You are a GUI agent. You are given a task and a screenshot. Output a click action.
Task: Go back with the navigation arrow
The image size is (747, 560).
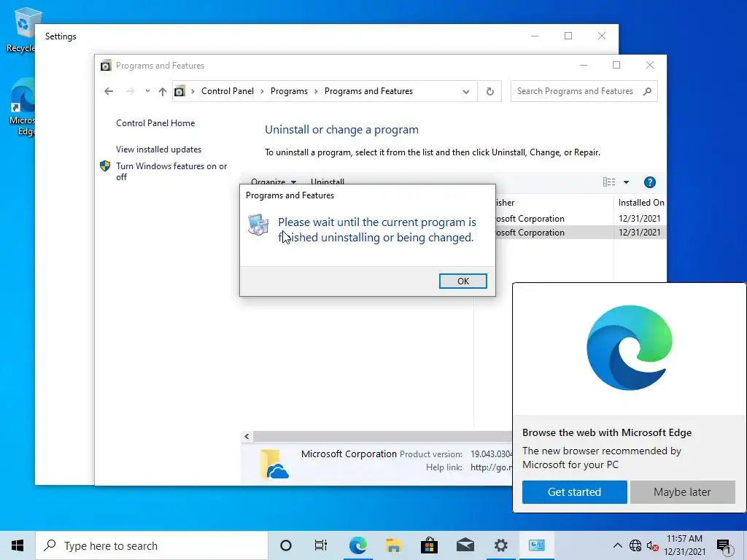[x=109, y=91]
